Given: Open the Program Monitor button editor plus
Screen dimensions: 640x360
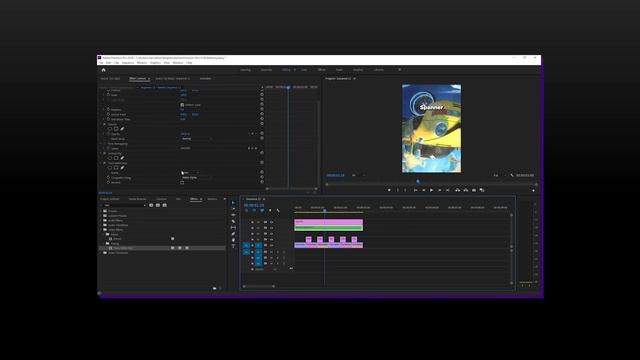Looking at the screenshot, I should 533,190.
